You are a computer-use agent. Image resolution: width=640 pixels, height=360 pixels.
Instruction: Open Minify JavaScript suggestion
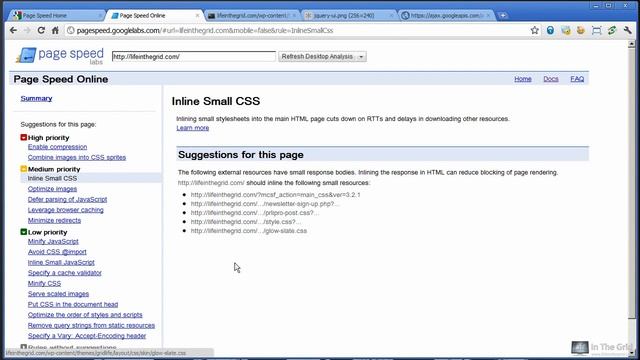point(53,242)
